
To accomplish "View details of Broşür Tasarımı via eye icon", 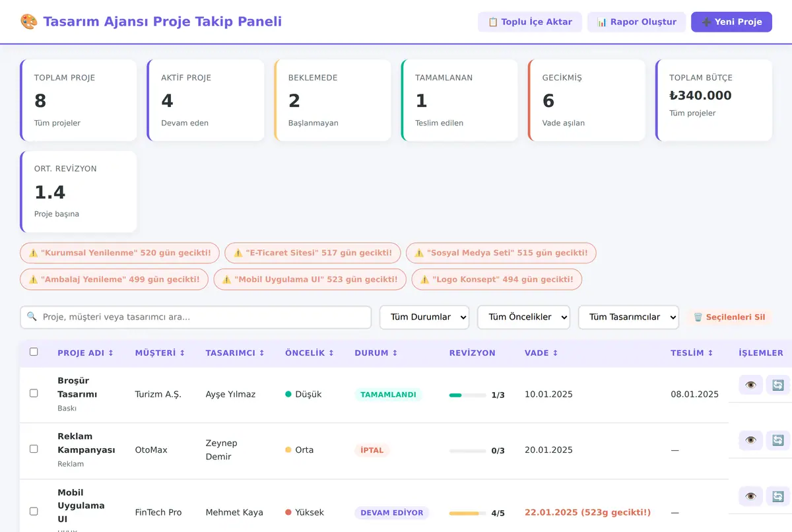I will tap(750, 385).
